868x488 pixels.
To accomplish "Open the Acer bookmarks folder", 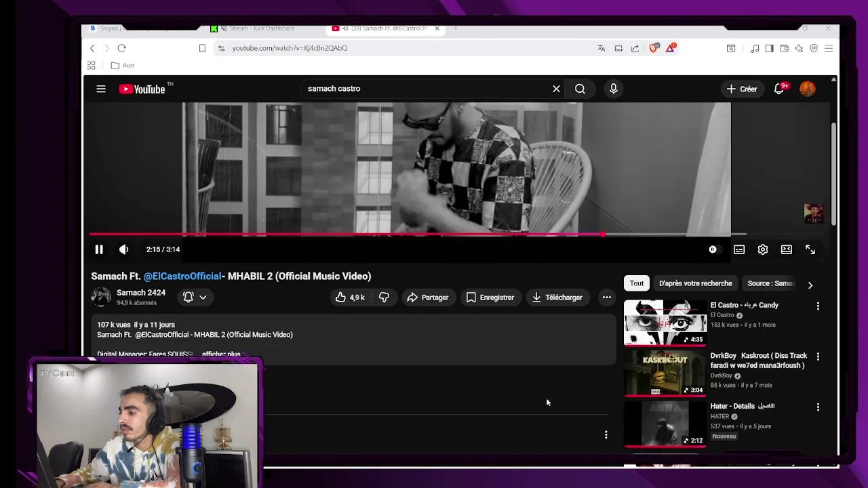I will 123,66.
